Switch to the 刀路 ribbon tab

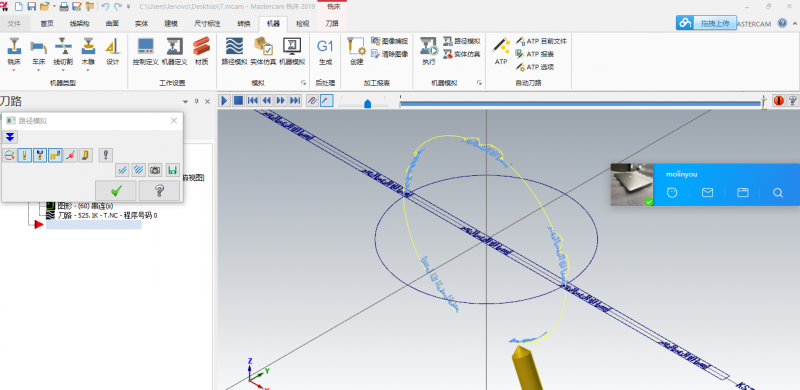click(x=332, y=23)
